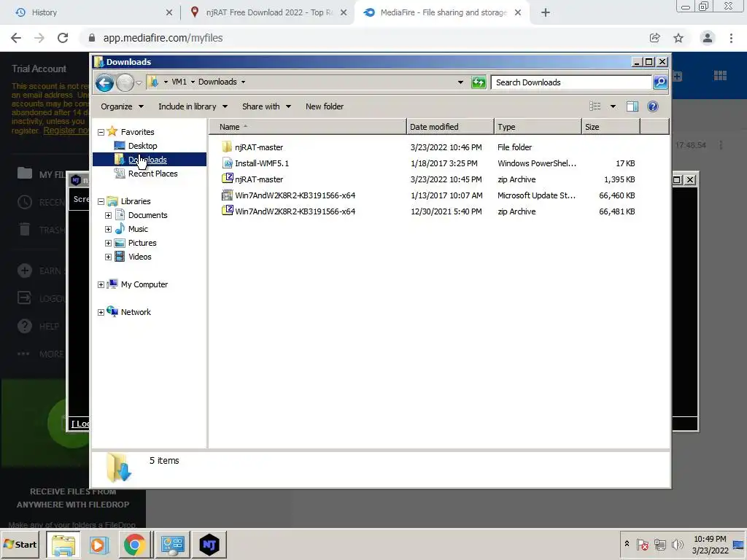The height and width of the screenshot is (560, 747).
Task: Click the share page icon in address bar
Action: 654,38
